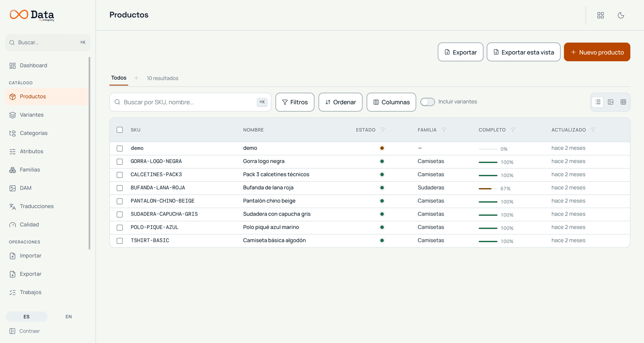Select checkbox for TSHIRT-BASIC row
Viewport: 644px width, 343px height.
pyautogui.click(x=120, y=241)
